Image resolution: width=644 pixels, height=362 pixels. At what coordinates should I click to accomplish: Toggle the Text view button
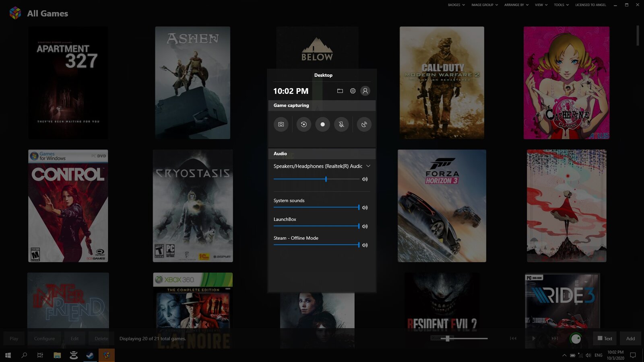(x=605, y=339)
